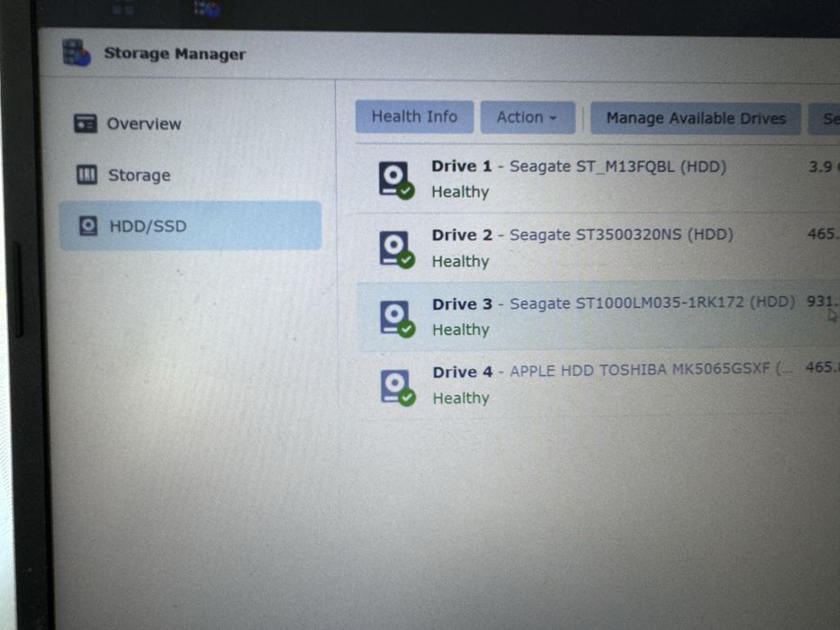840x630 pixels.
Task: Click Drive 3 healthy disk icon
Action: click(398, 319)
